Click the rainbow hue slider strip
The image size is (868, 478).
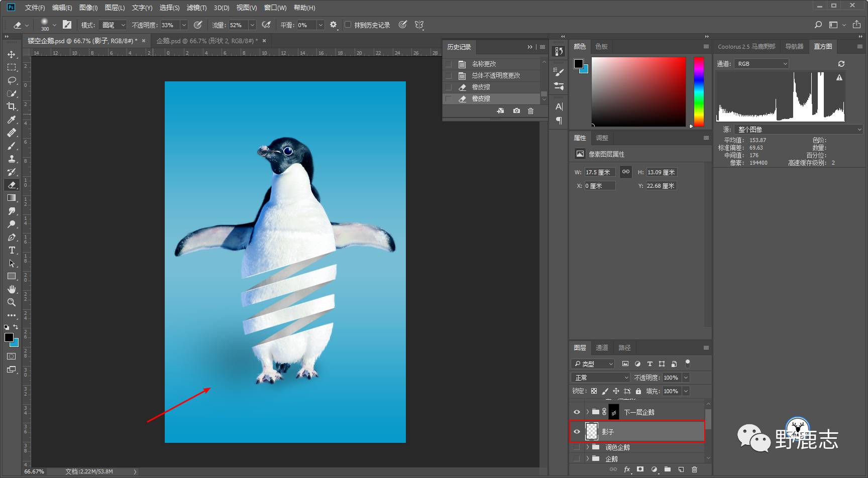699,91
